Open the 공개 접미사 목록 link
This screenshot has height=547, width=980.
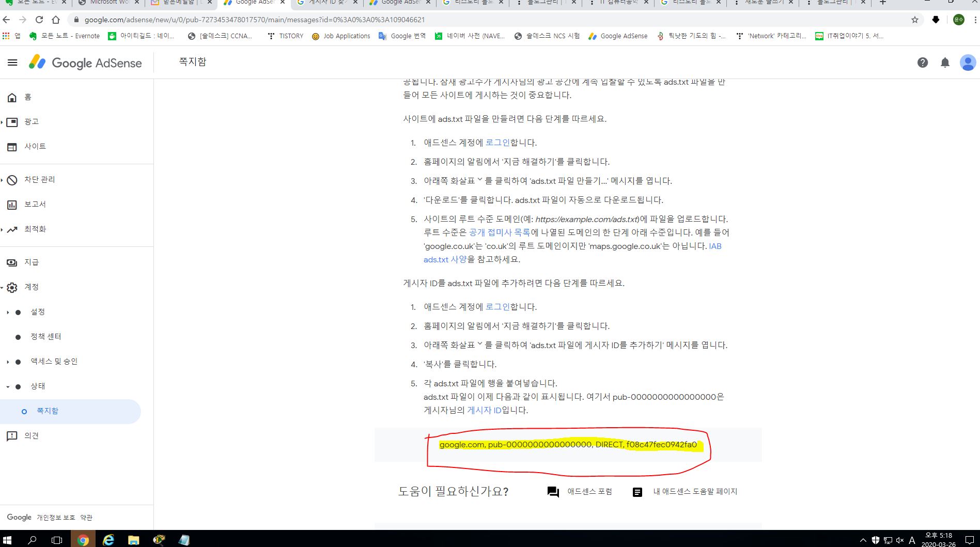500,232
